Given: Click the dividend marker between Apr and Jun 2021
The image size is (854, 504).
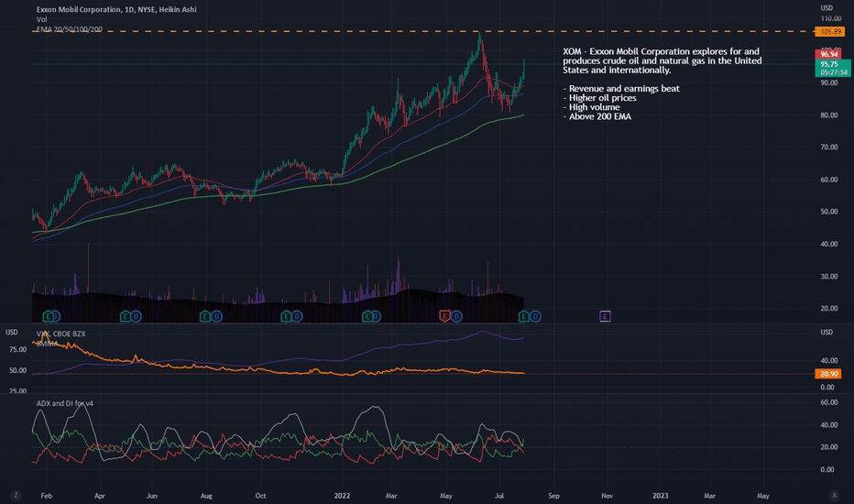Looking at the screenshot, I should click(137, 316).
